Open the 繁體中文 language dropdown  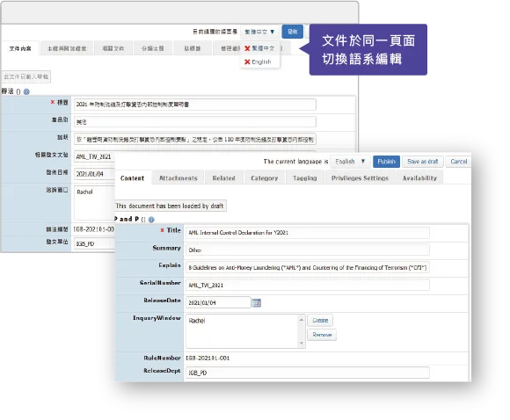(x=259, y=32)
